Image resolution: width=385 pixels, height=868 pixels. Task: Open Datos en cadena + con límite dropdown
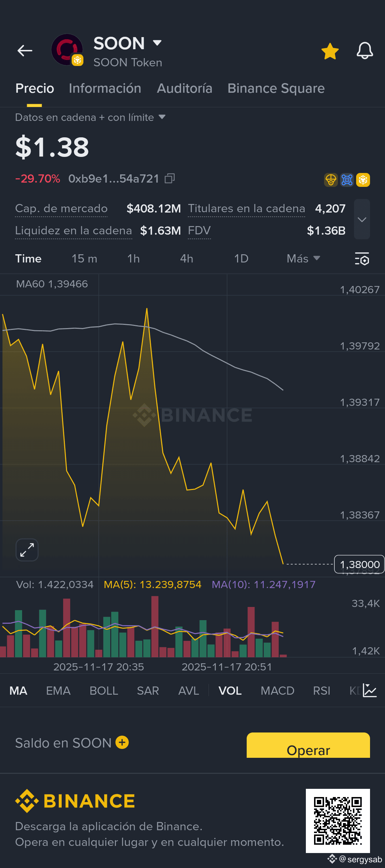click(90, 117)
